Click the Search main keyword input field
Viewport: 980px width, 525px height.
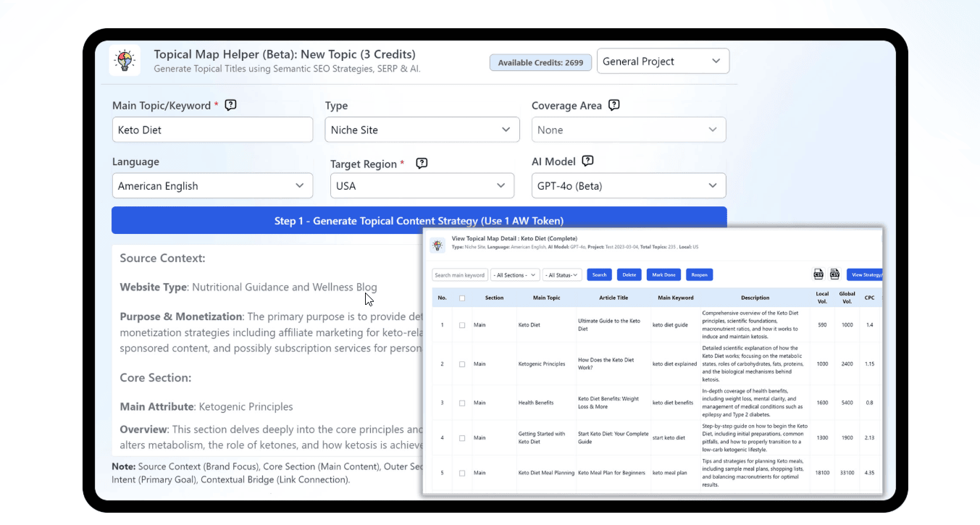[x=459, y=275]
